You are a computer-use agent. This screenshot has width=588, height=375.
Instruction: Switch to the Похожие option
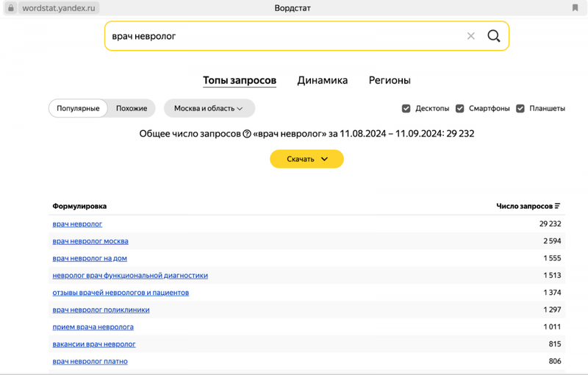(132, 108)
